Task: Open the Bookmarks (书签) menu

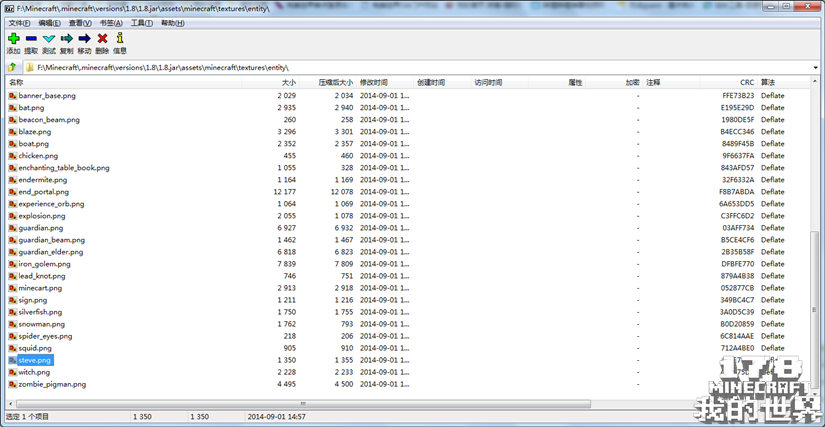Action: point(111,23)
